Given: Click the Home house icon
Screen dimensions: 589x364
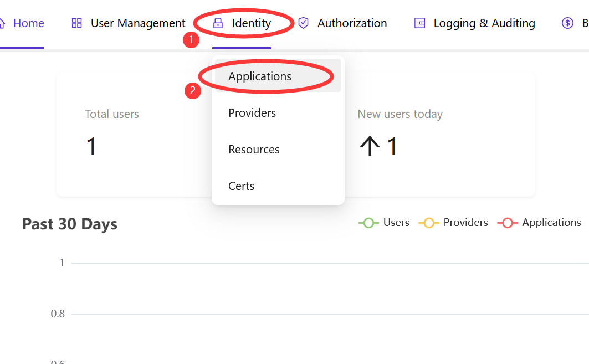Looking at the screenshot, I should point(3,23).
